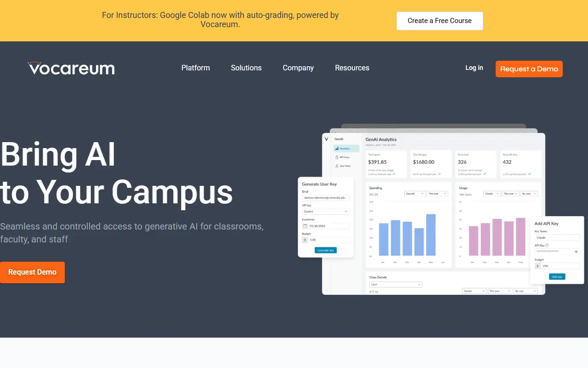Open the By user dropdown in Usage
Viewport: 588px width, 368px height.
[529, 194]
